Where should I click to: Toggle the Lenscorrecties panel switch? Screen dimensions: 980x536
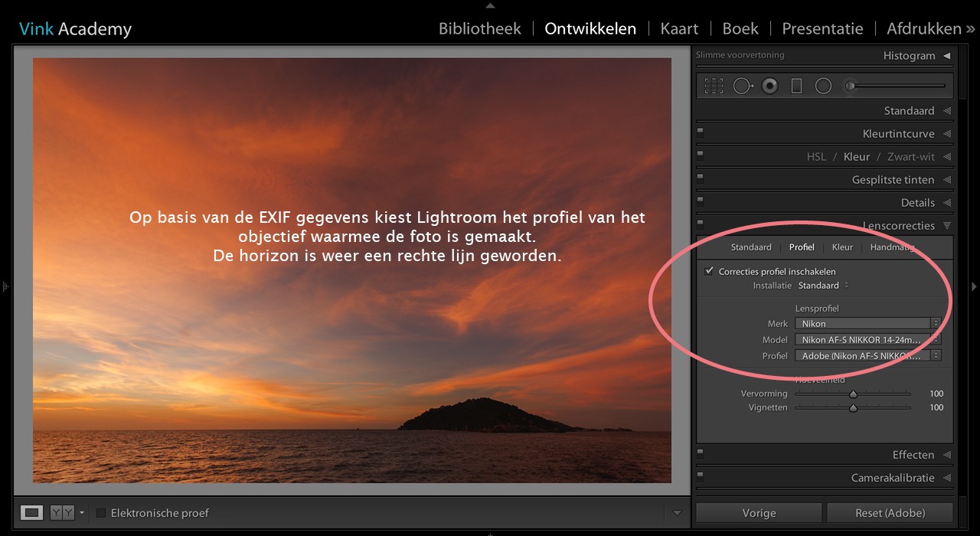click(698, 225)
